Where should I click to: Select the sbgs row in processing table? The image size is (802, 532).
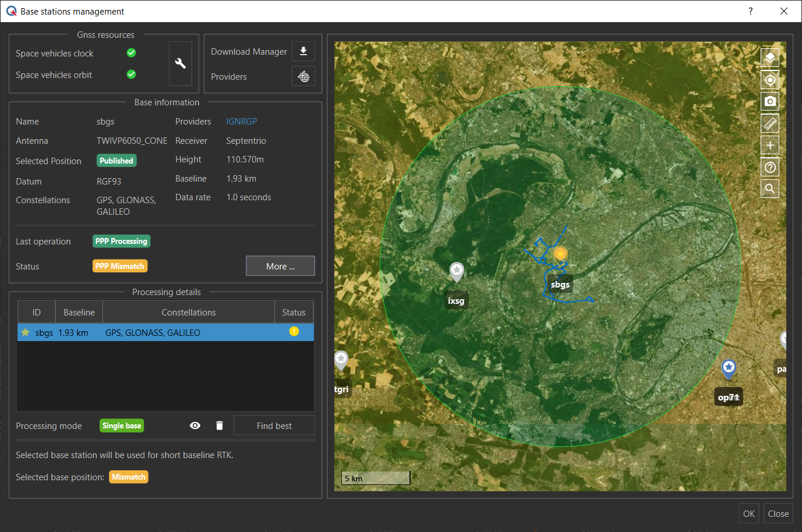coord(165,332)
